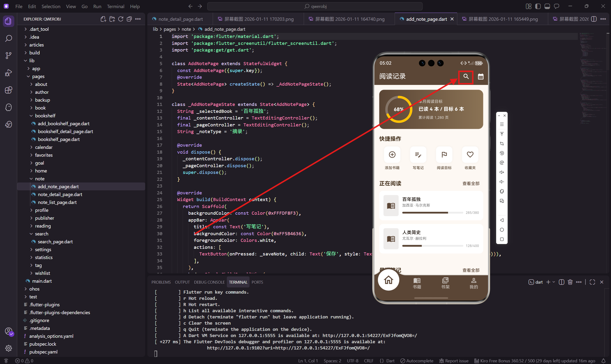This screenshot has width=611, height=364.
Task: Tap the 写笔记 quick action icon
Action: (418, 155)
